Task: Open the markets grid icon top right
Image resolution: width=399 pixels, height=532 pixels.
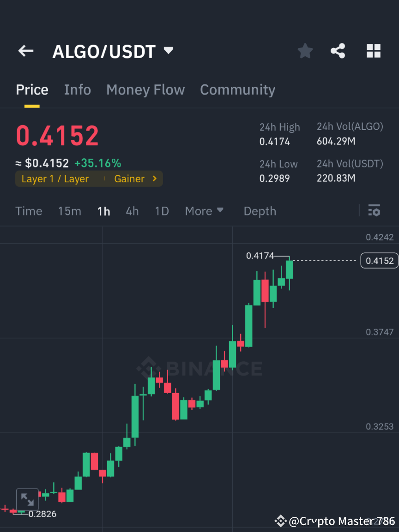Action: tap(373, 51)
